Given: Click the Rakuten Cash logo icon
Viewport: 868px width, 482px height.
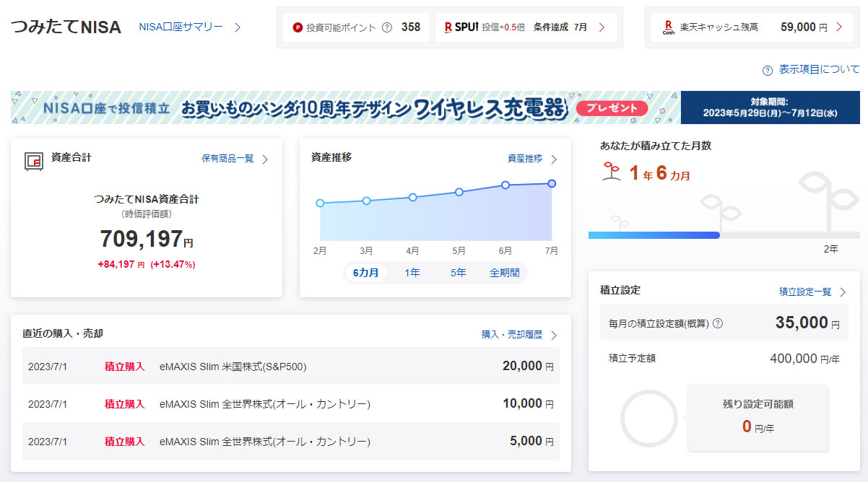Looking at the screenshot, I should coord(668,27).
